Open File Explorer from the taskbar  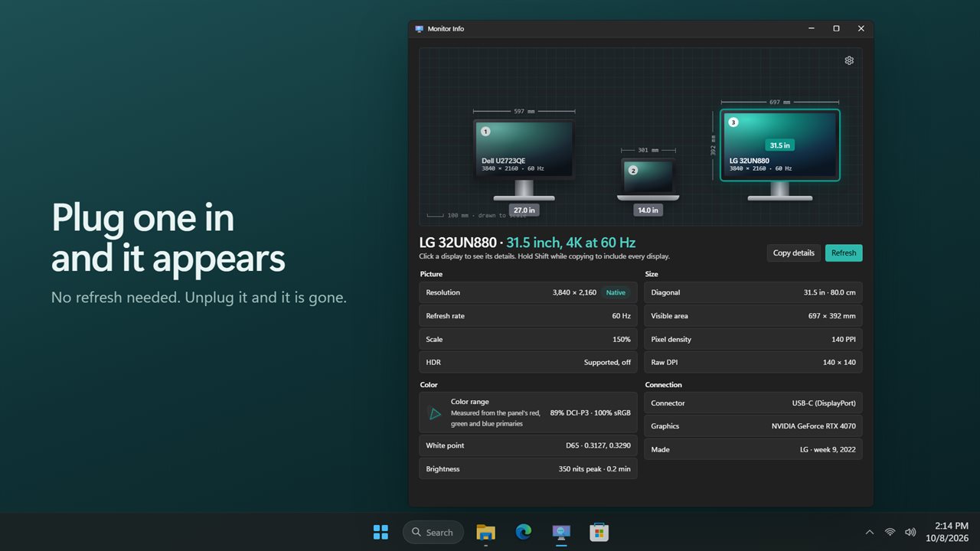point(485,532)
